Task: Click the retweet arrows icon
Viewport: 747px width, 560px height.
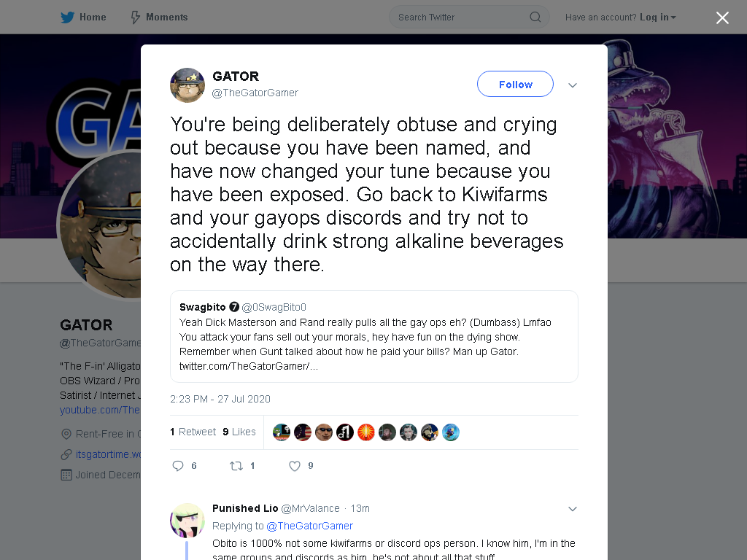Action: coord(236,466)
